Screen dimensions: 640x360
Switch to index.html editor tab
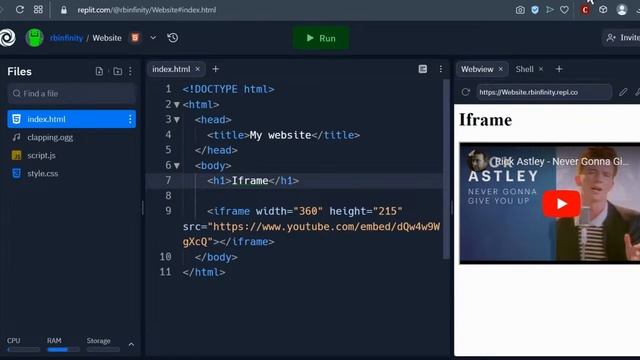click(x=171, y=69)
